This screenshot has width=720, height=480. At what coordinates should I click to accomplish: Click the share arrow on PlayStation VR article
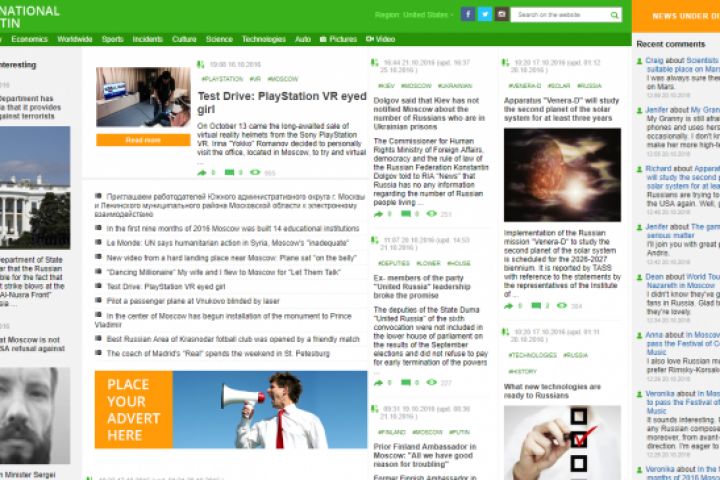202,173
